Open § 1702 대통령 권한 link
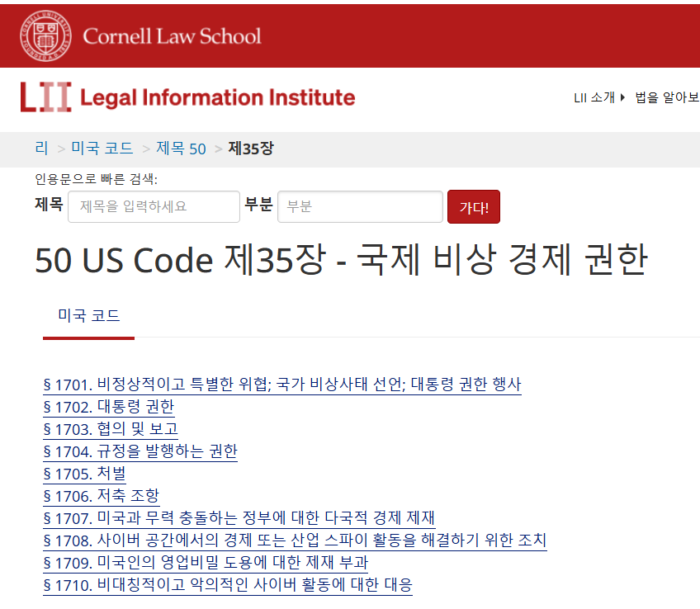Image resolution: width=700 pixels, height=609 pixels. point(108,407)
